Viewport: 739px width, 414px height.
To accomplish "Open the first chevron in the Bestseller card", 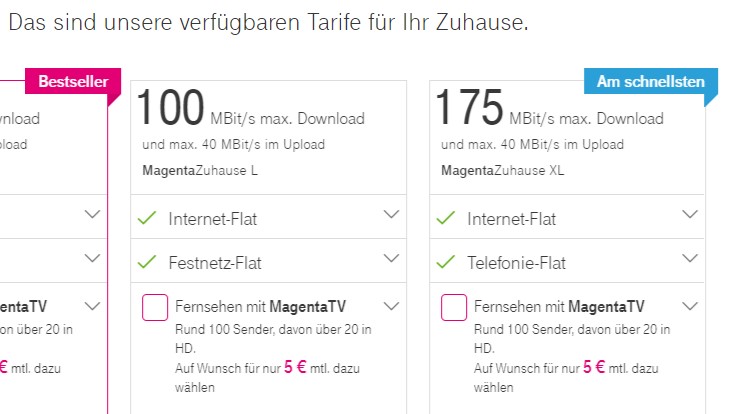I will [x=92, y=215].
